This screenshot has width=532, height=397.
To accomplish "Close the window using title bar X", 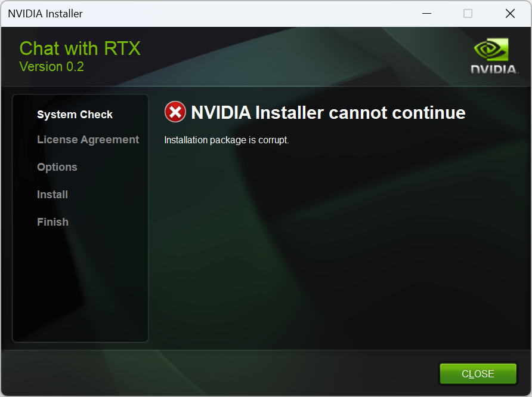I will [510, 14].
